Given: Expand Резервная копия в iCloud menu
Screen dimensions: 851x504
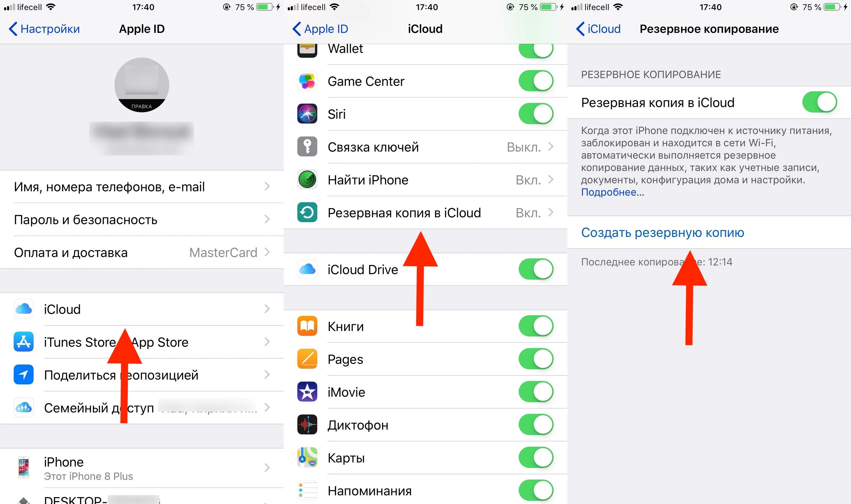Looking at the screenshot, I should click(425, 213).
